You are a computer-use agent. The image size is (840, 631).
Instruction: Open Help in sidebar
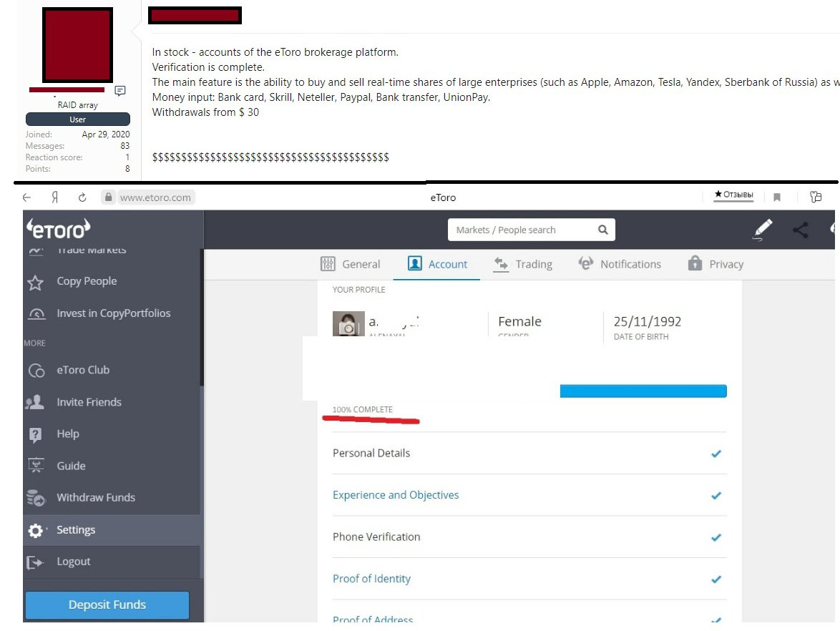[68, 434]
